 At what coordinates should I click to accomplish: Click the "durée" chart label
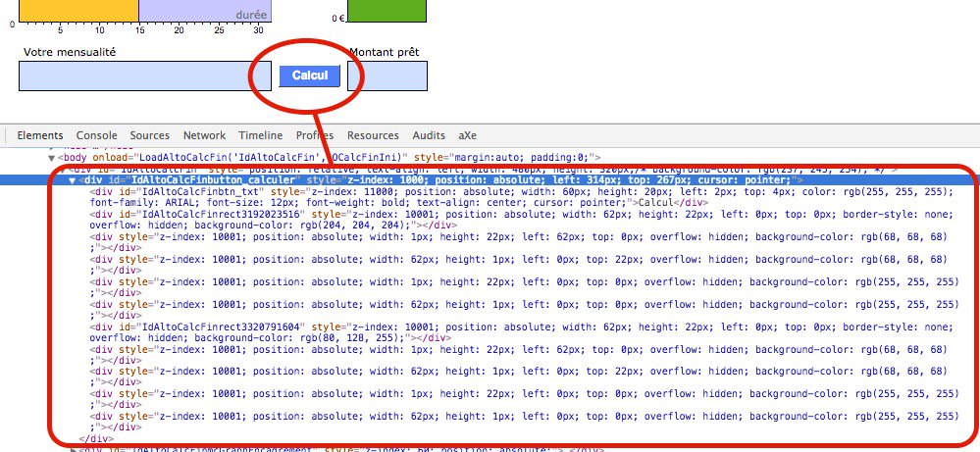click(x=251, y=15)
